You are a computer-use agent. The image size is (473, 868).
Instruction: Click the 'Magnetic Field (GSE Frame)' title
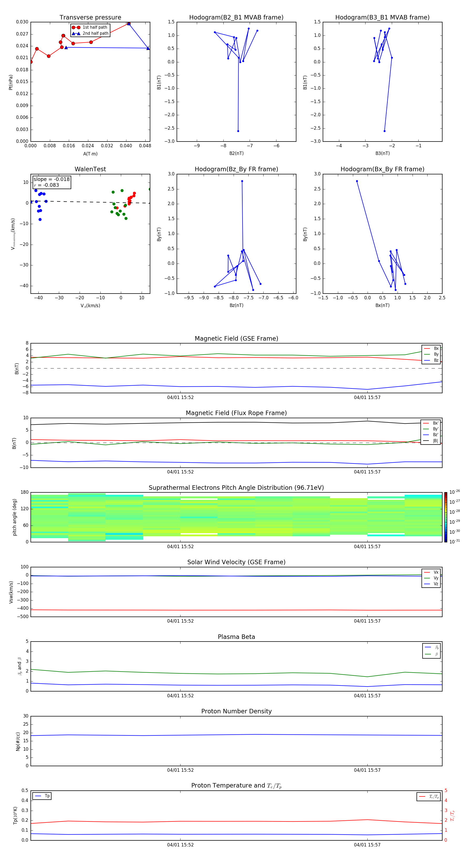pyautogui.click(x=236, y=339)
